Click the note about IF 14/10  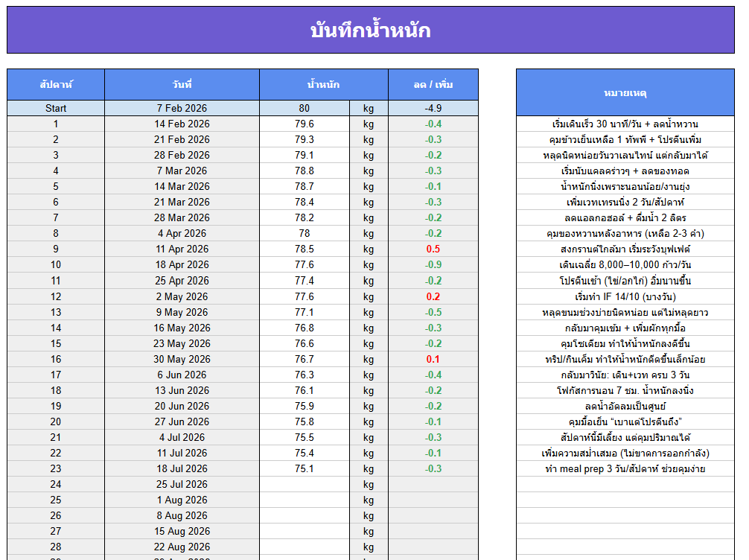coord(625,296)
